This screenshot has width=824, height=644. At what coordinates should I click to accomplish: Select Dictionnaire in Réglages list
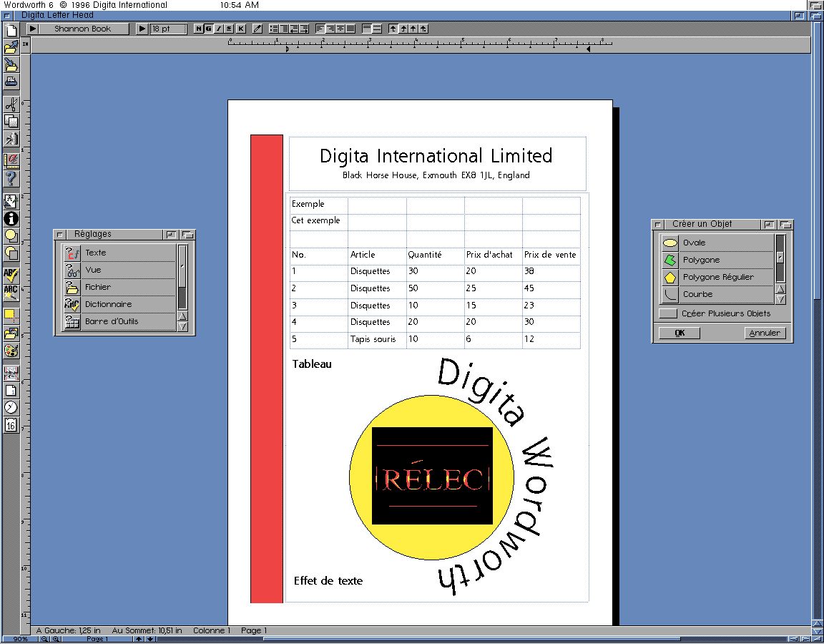pos(119,304)
